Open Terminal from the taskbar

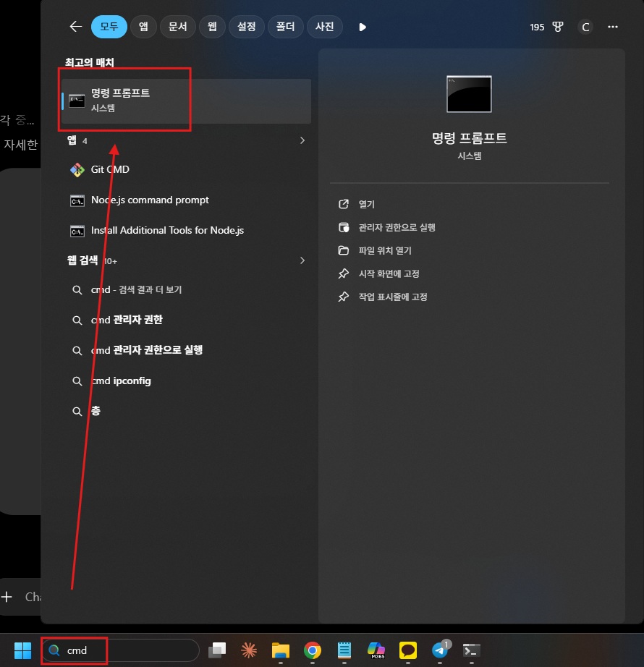472,650
